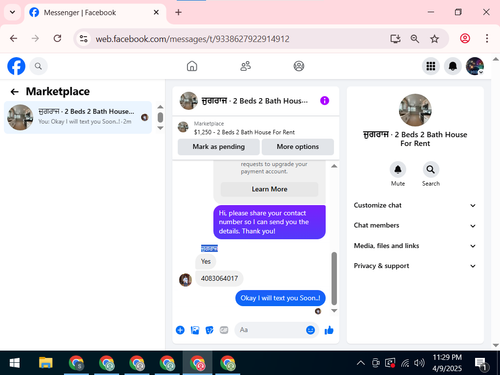This screenshot has width=500, height=375.
Task: Open the Windows notification center
Action: point(481,363)
